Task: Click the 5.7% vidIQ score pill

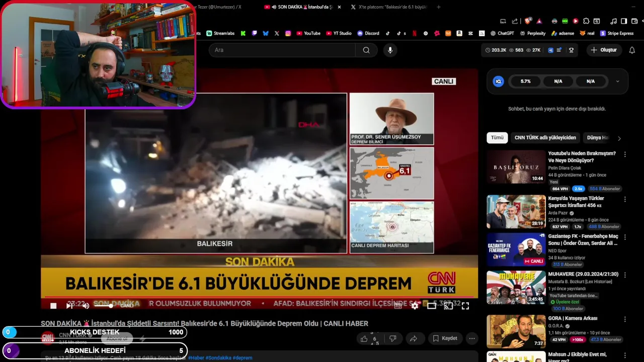Action: [x=525, y=81]
